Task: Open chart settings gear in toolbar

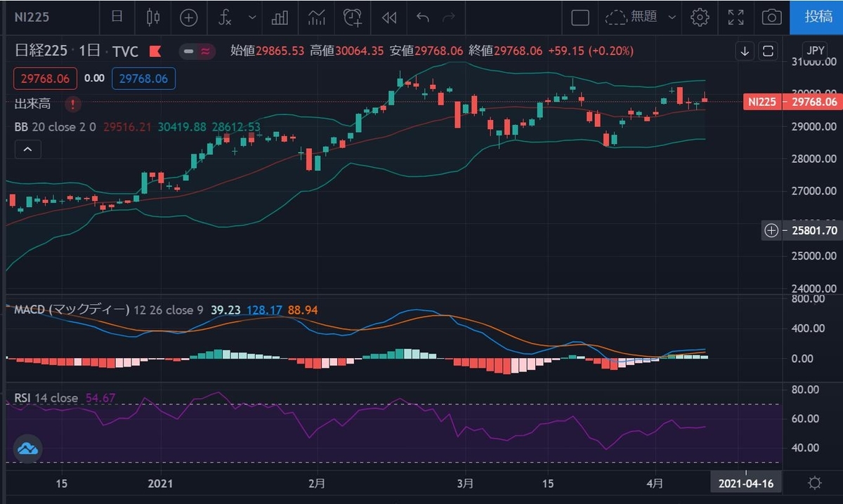Action: tap(699, 18)
